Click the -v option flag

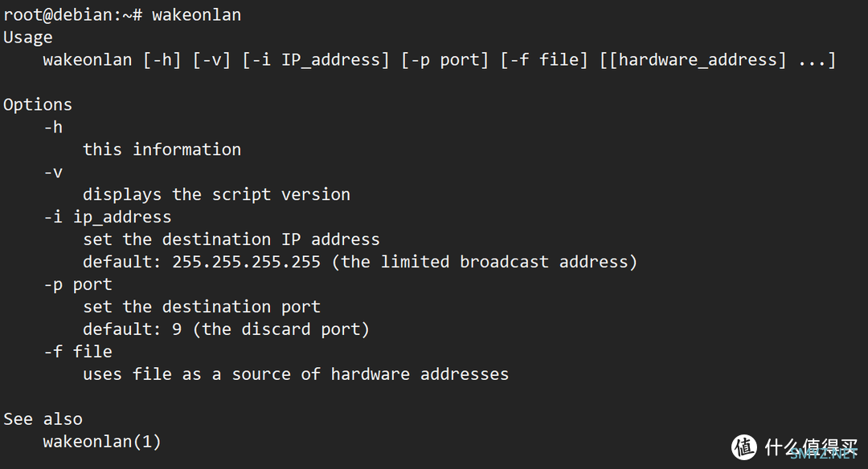tap(53, 173)
